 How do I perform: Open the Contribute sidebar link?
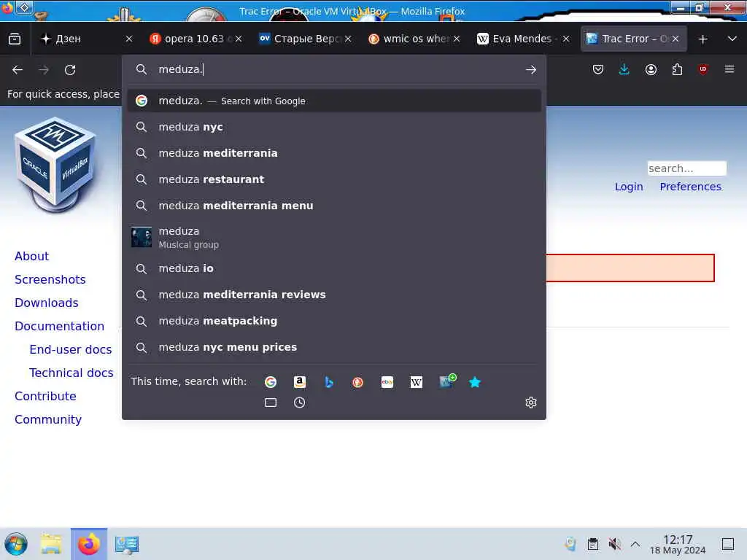pyautogui.click(x=45, y=396)
